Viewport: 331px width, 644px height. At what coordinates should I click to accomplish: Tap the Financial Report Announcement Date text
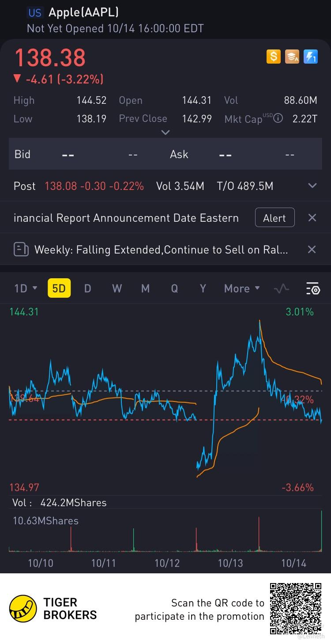[126, 218]
